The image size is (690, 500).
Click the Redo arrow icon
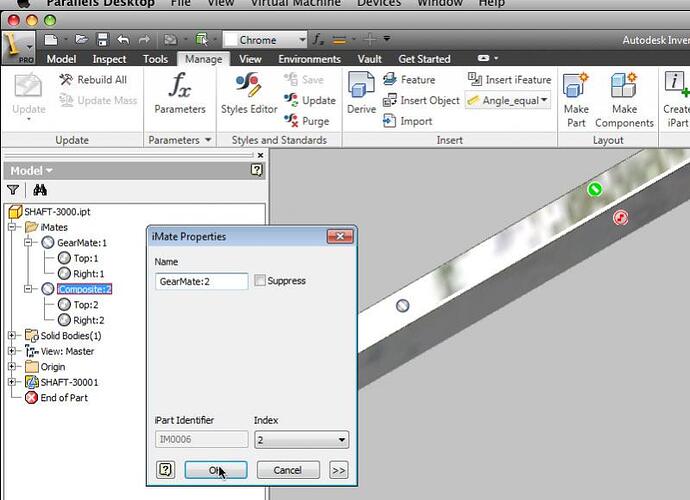click(x=144, y=40)
